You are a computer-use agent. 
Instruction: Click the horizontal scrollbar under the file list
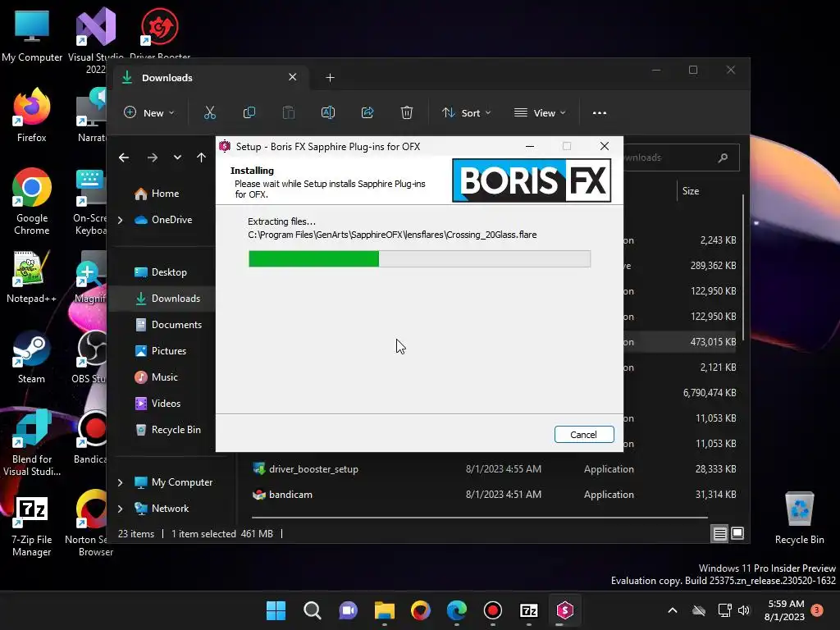click(x=479, y=518)
